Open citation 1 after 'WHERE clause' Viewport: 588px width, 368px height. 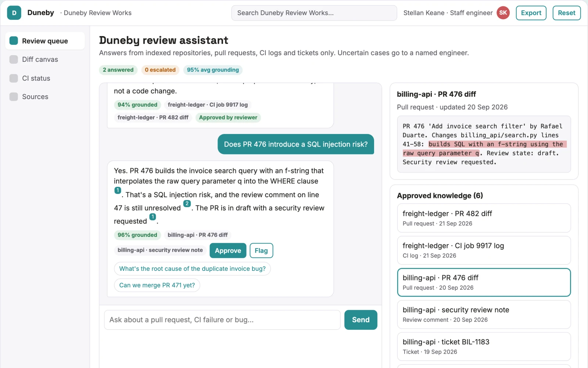pos(118,190)
